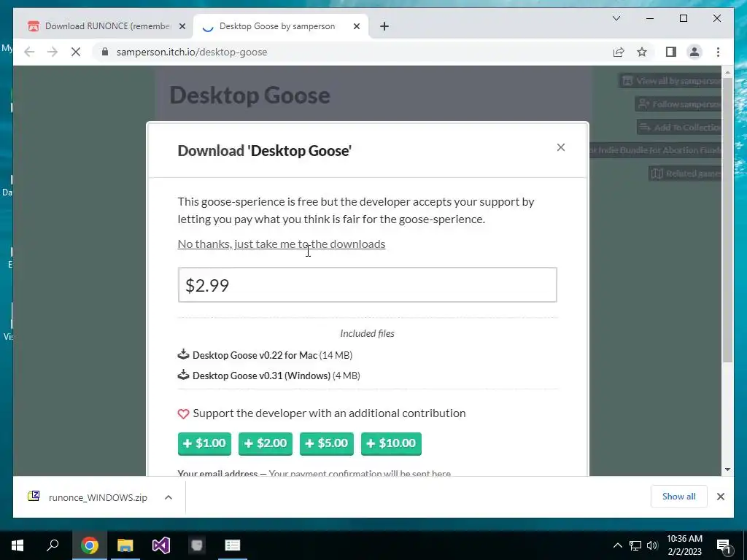Open taskbar search
Viewport: 747px width, 560px height.
pyautogui.click(x=53, y=545)
